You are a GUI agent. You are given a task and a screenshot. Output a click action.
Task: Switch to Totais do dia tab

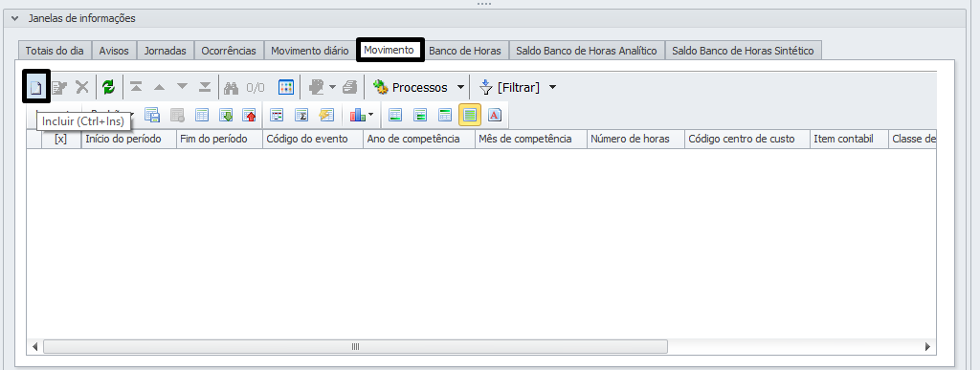point(55,52)
